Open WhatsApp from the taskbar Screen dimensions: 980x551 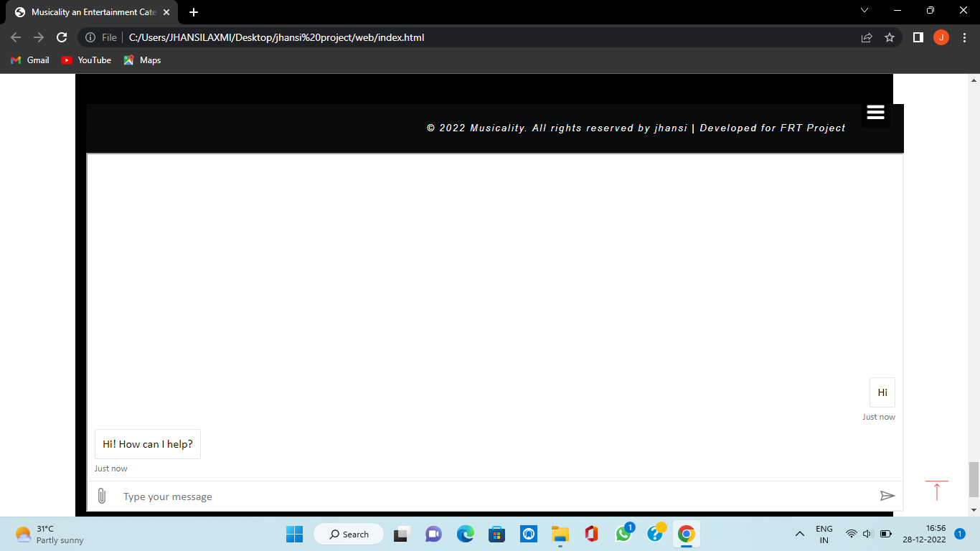623,534
